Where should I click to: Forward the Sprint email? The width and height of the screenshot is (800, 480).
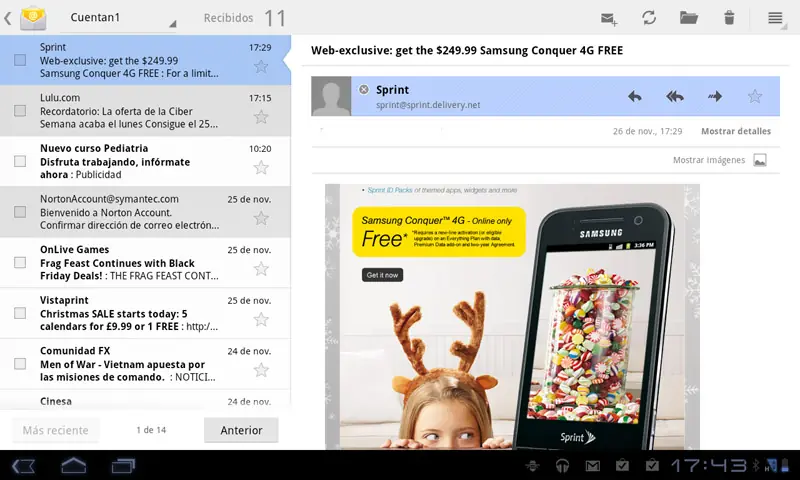tap(715, 96)
